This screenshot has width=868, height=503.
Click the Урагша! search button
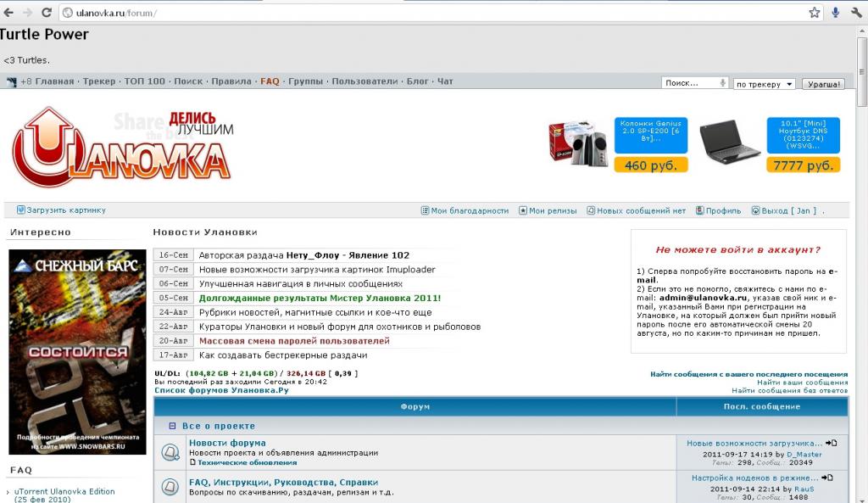pyautogui.click(x=823, y=84)
